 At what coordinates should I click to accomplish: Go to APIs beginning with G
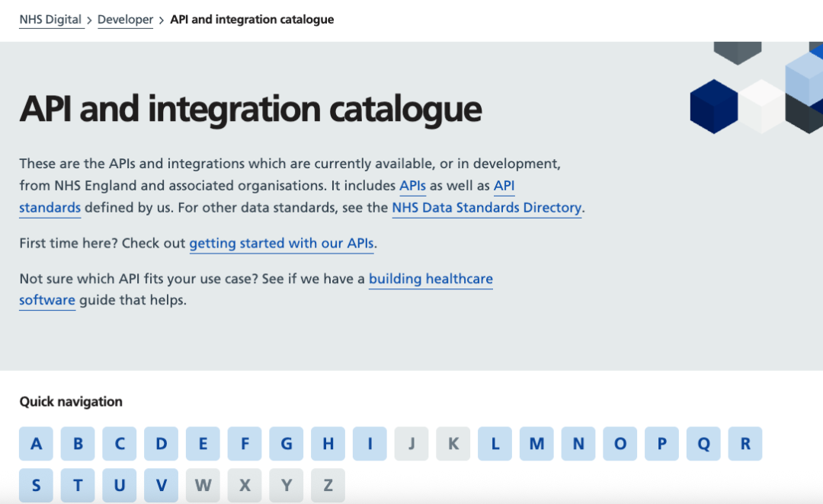(x=287, y=444)
